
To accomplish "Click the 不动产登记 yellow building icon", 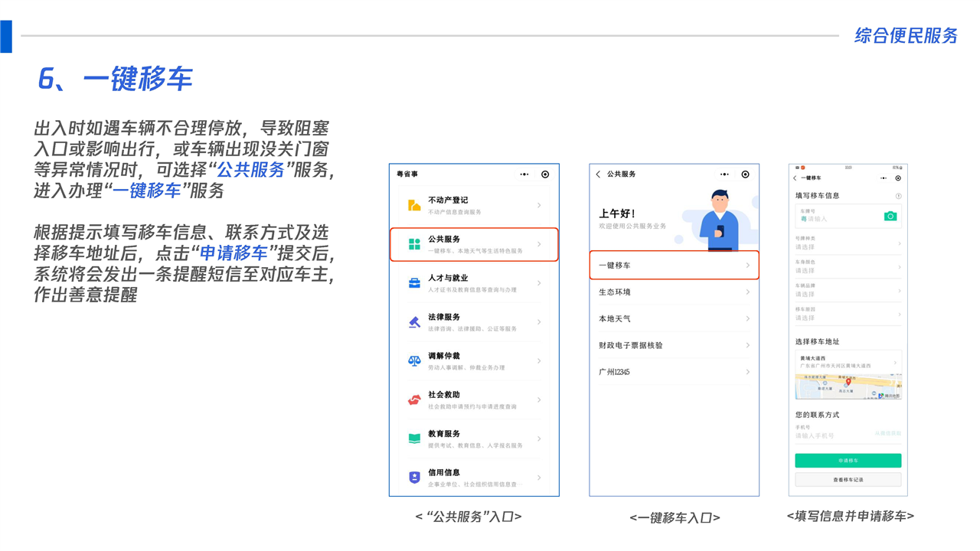I will tap(414, 205).
